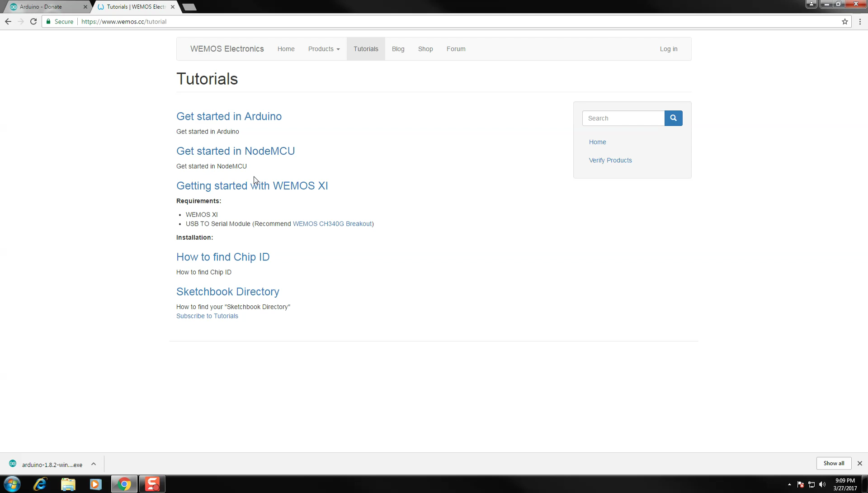Switch to Google Chrome taskbar icon
Screen dimensions: 868x493
pyautogui.click(x=124, y=484)
